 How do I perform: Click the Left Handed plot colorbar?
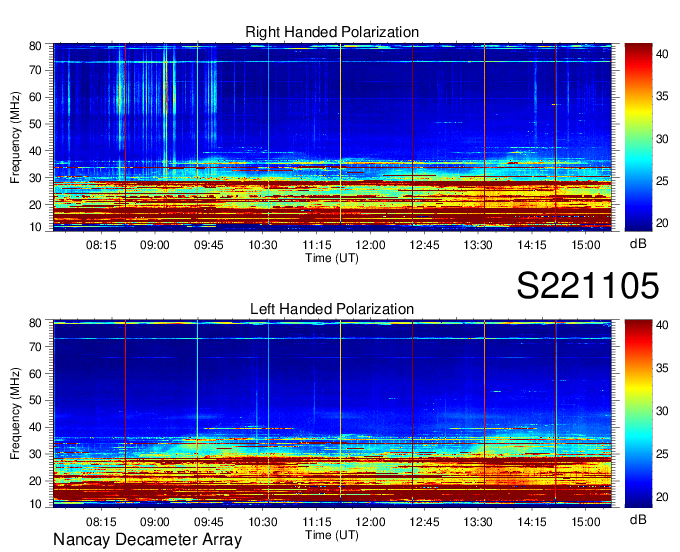(639, 414)
